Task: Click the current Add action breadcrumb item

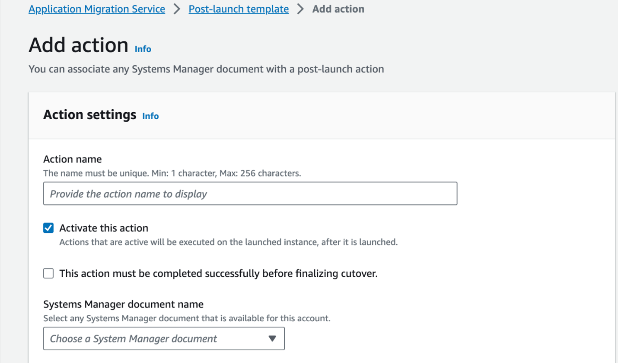Action: (x=338, y=9)
